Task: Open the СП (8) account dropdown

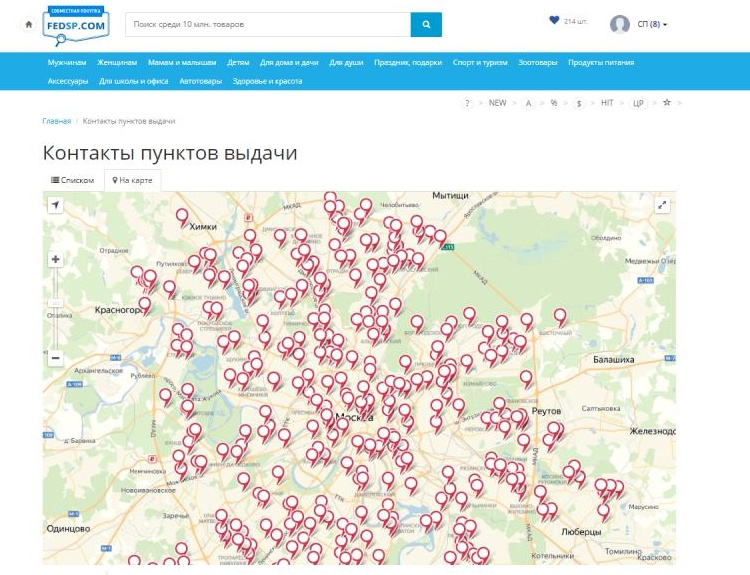Action: coord(651,24)
